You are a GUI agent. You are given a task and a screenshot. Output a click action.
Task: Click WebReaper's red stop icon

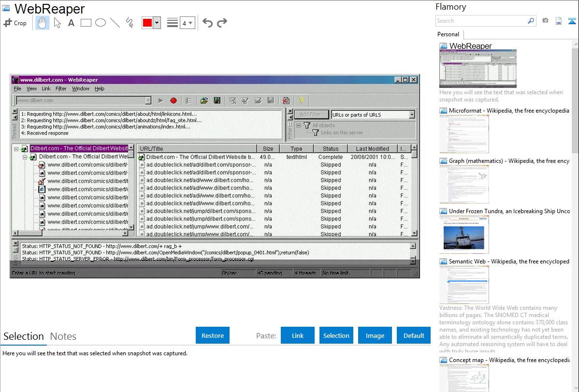(x=174, y=101)
